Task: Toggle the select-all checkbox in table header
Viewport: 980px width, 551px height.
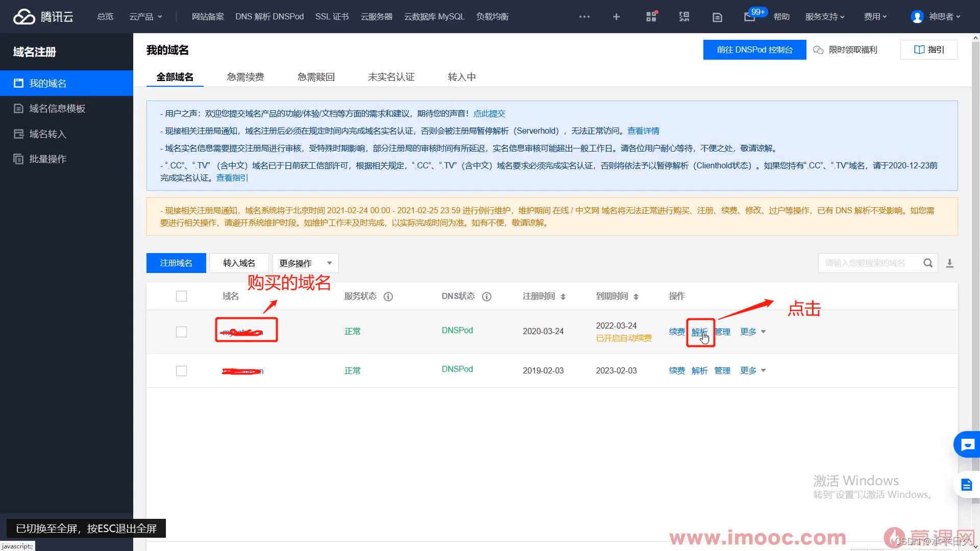Action: [181, 296]
